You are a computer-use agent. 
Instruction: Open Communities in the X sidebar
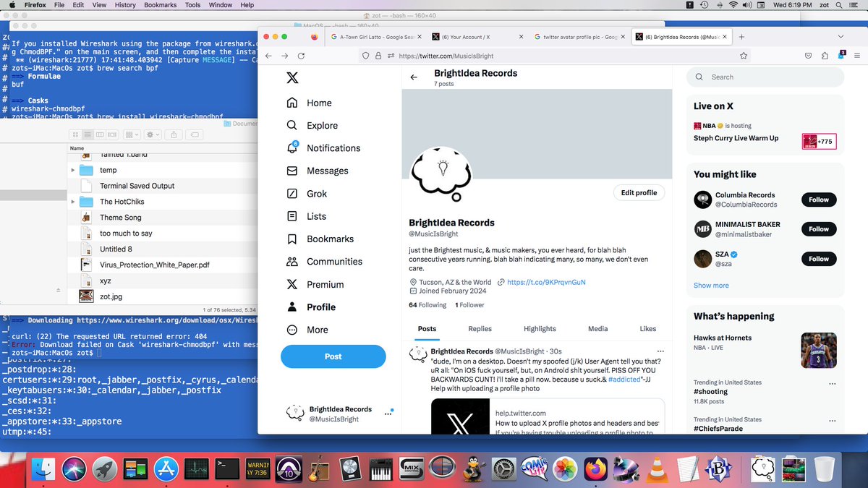coord(324,262)
